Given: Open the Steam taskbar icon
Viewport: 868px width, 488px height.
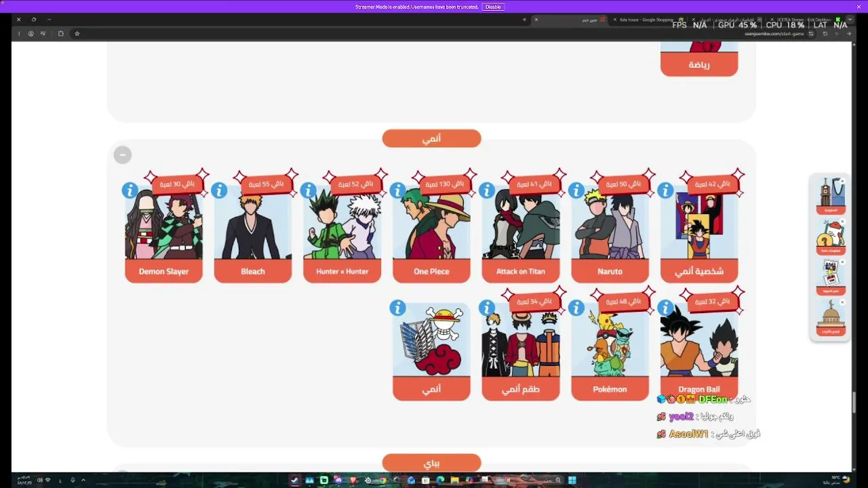Looking at the screenshot, I should point(295,481).
